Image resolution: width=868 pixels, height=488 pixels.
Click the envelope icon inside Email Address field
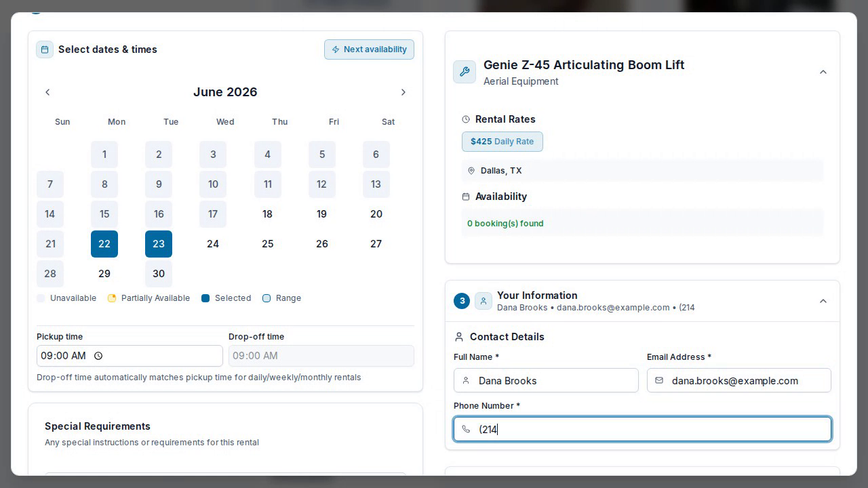659,381
